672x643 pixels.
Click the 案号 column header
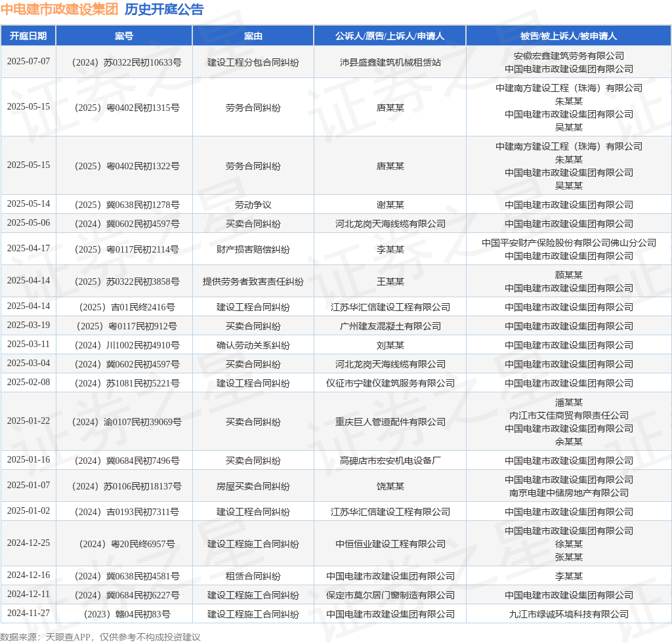click(x=124, y=36)
